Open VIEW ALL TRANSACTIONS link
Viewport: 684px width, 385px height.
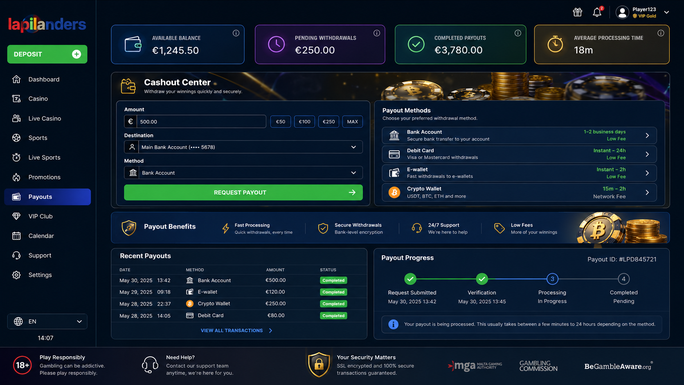click(x=236, y=330)
